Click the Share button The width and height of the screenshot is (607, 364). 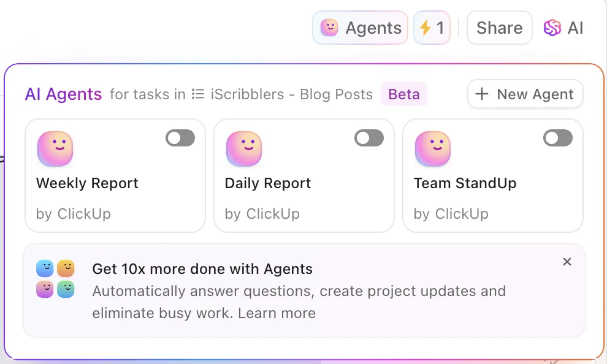499,28
